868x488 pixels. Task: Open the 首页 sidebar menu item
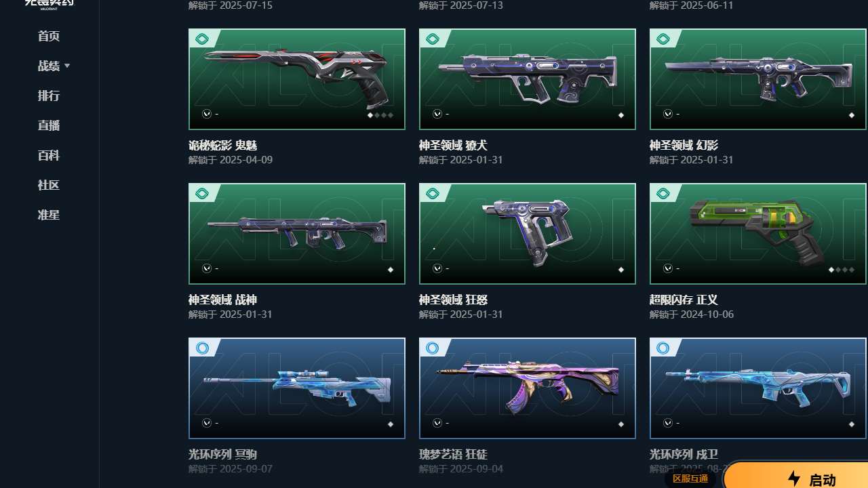(x=49, y=36)
